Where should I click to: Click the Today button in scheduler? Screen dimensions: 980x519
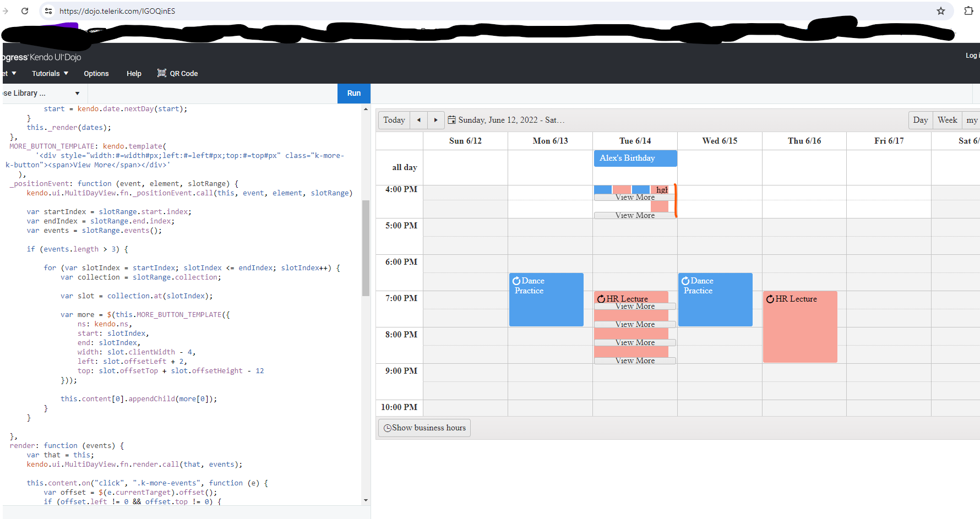pyautogui.click(x=394, y=120)
